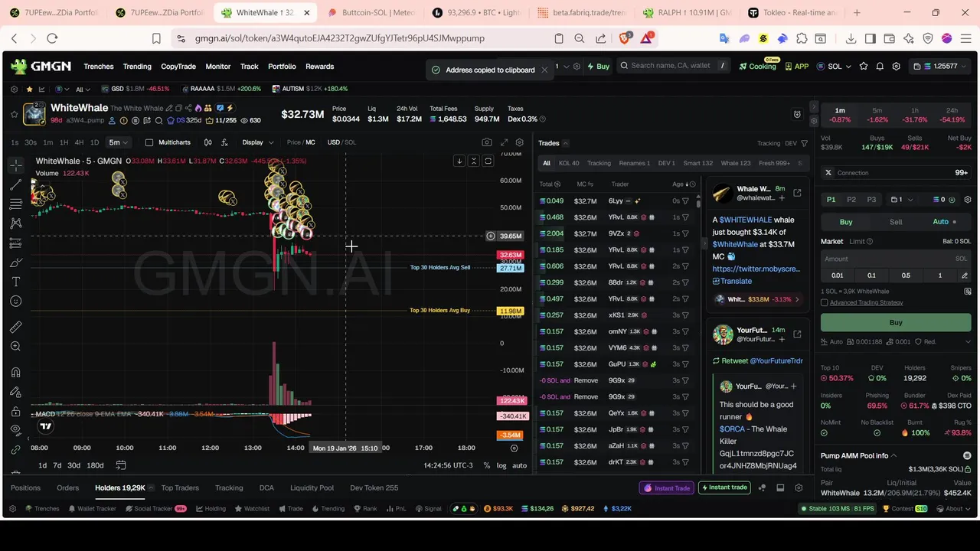The image size is (980, 551).
Task: Click the green Buy button
Action: (x=896, y=323)
